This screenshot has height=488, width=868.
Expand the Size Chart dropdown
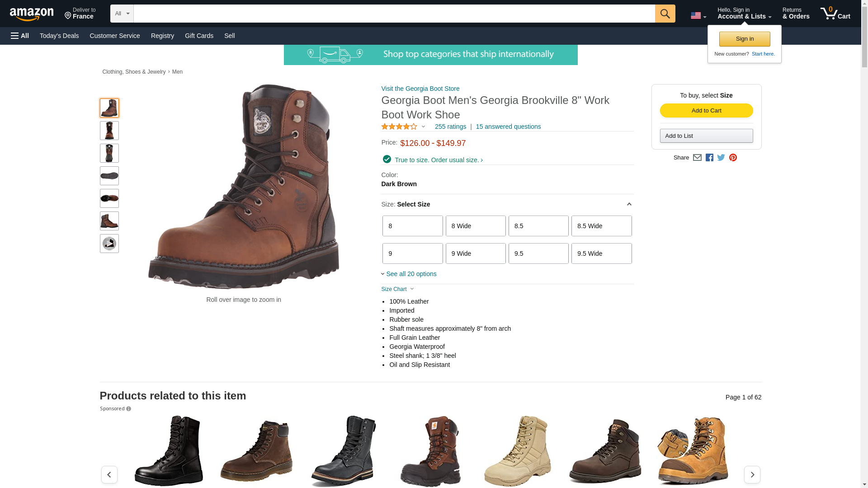click(x=397, y=289)
